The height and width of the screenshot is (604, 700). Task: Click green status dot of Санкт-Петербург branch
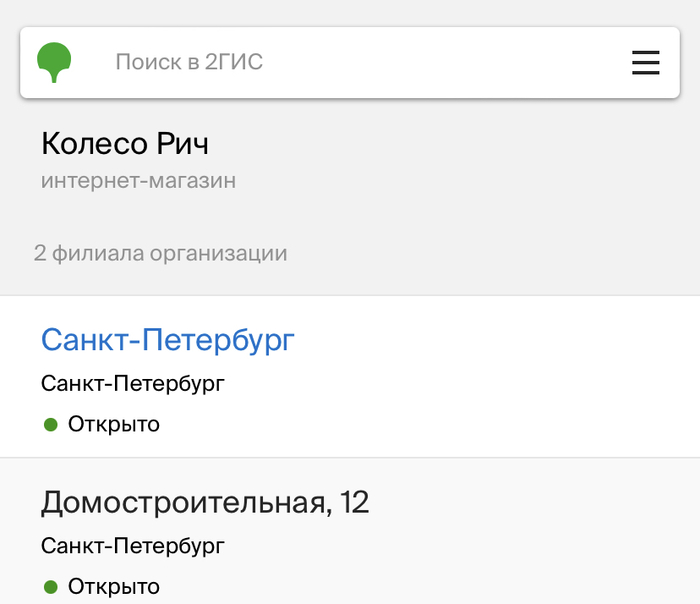(x=51, y=424)
